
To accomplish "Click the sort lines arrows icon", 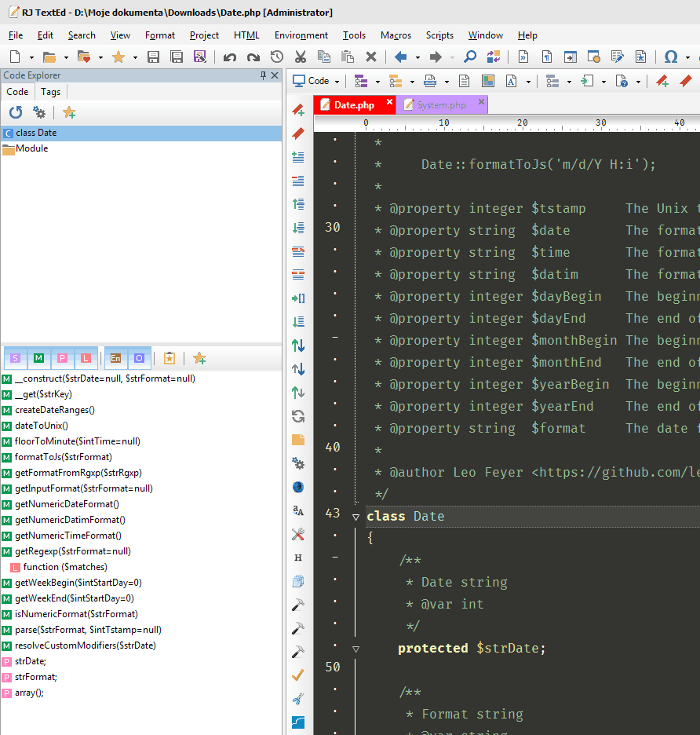I will pos(298,346).
